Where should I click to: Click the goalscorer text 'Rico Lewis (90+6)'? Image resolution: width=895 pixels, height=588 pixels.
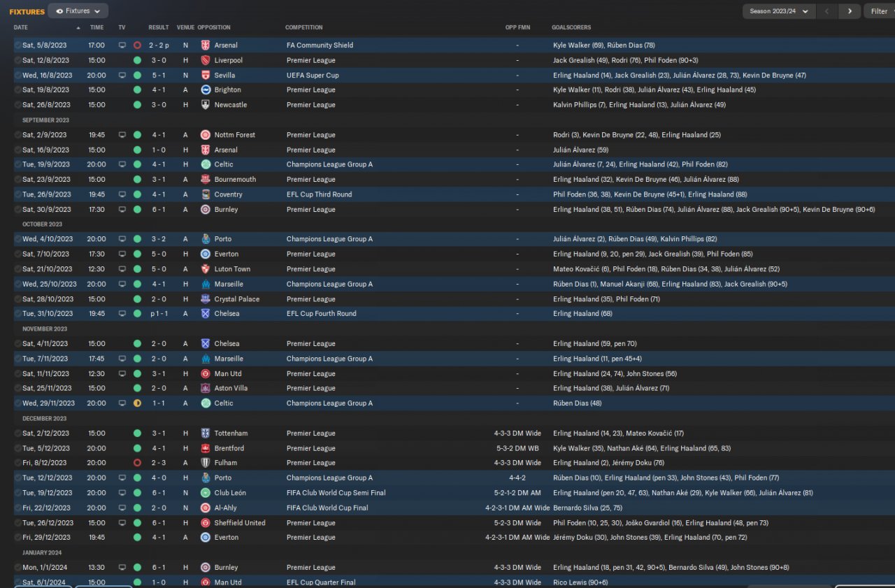[x=580, y=582]
